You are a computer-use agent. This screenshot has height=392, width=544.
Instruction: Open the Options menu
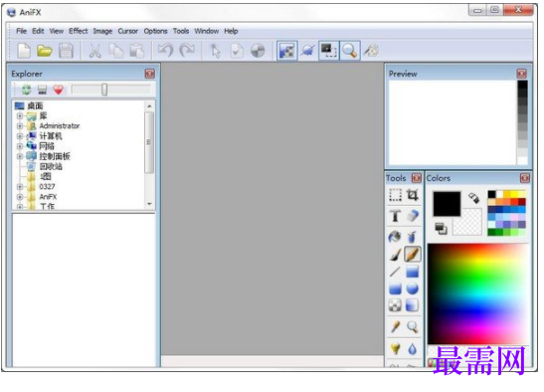155,31
